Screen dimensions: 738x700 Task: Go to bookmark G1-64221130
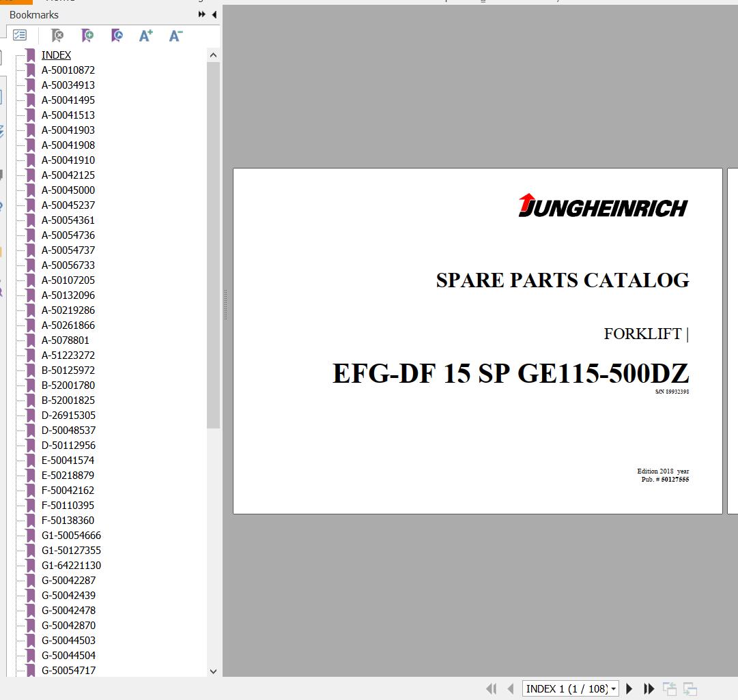72,566
